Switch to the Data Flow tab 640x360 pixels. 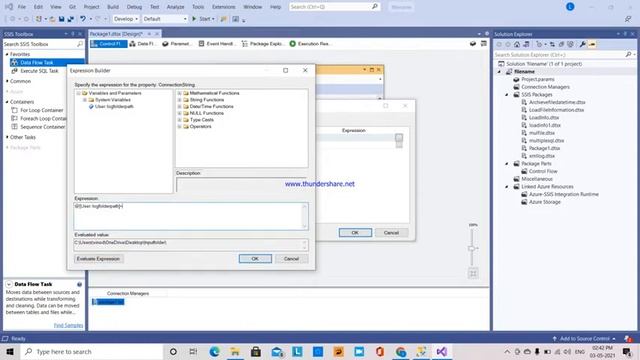143,44
